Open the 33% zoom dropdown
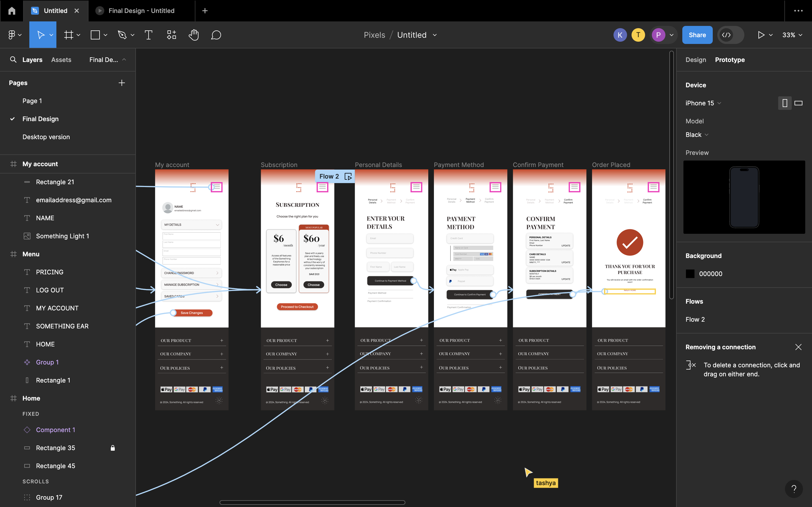The width and height of the screenshot is (812, 507). point(792,35)
